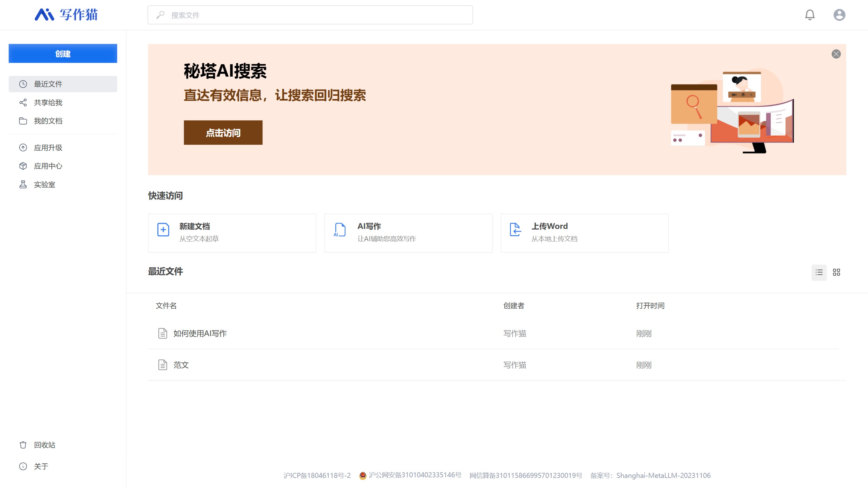Click the 应用升级 upgrade icon
This screenshot has width=868, height=488.
pos(23,148)
